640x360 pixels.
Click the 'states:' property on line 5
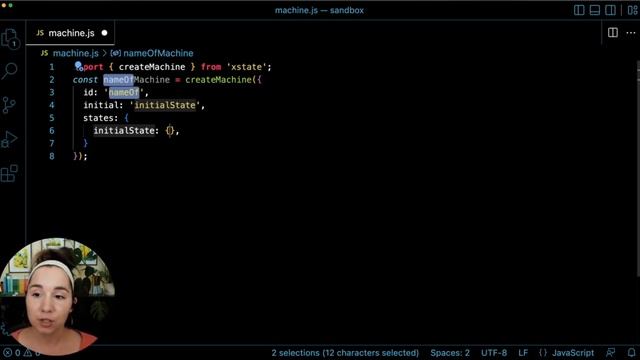pos(101,118)
